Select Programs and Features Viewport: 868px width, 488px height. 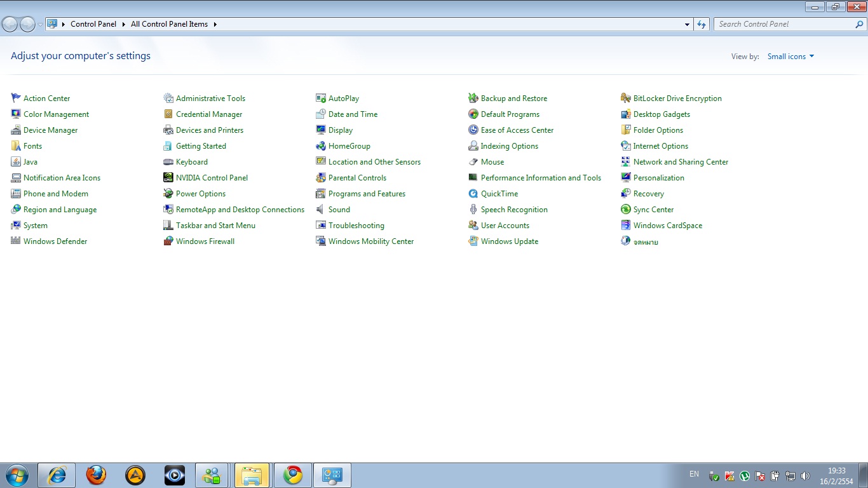(x=367, y=194)
